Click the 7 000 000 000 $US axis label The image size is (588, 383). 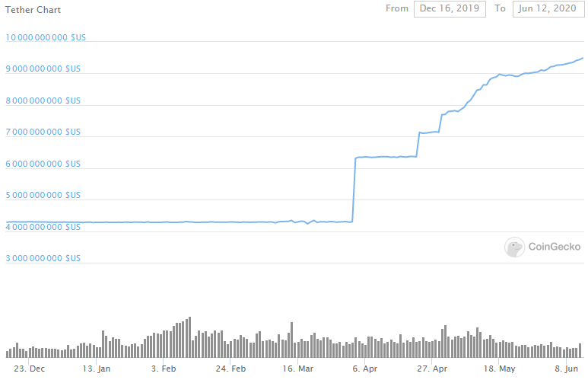[43, 132]
